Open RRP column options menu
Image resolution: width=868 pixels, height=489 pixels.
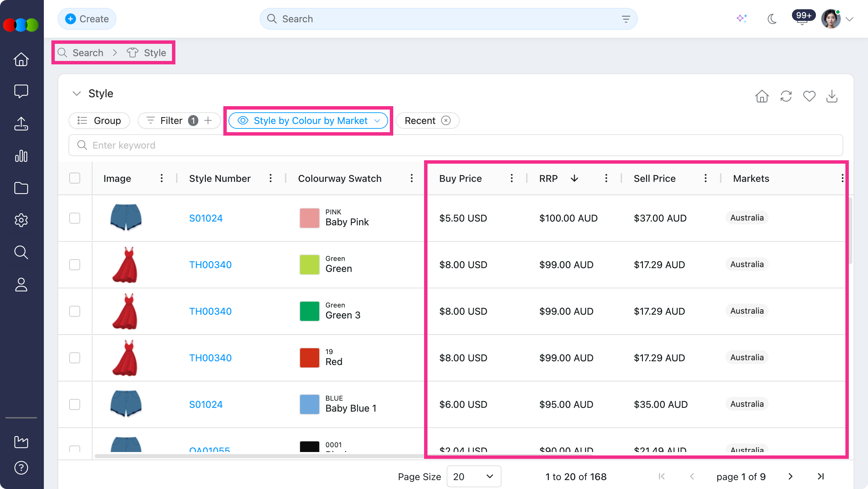(606, 178)
